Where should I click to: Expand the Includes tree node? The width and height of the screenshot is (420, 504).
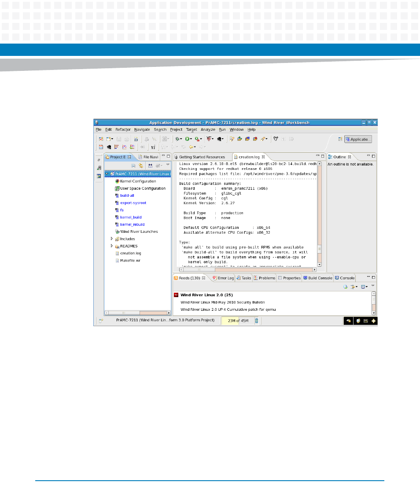111,239
